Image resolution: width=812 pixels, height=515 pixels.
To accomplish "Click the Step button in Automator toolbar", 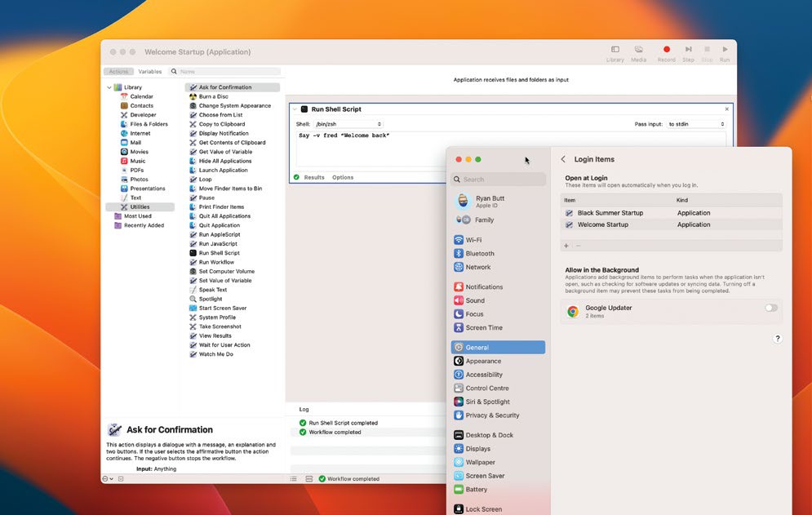I will [688, 53].
